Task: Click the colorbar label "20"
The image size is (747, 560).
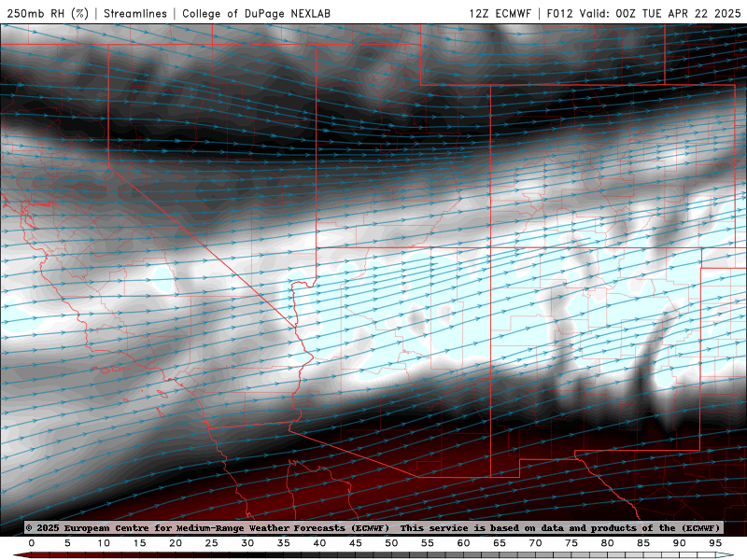Action: click(176, 543)
